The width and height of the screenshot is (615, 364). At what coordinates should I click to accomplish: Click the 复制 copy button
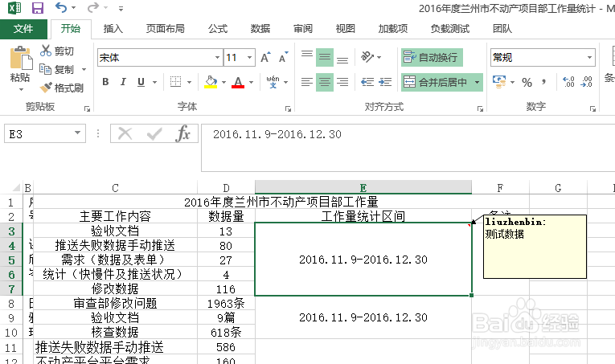point(57,69)
